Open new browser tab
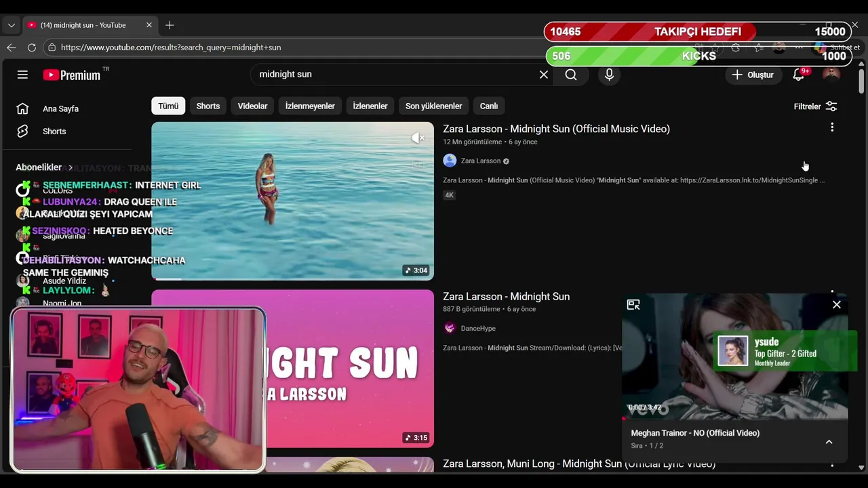The width and height of the screenshot is (868, 488). pos(170,25)
